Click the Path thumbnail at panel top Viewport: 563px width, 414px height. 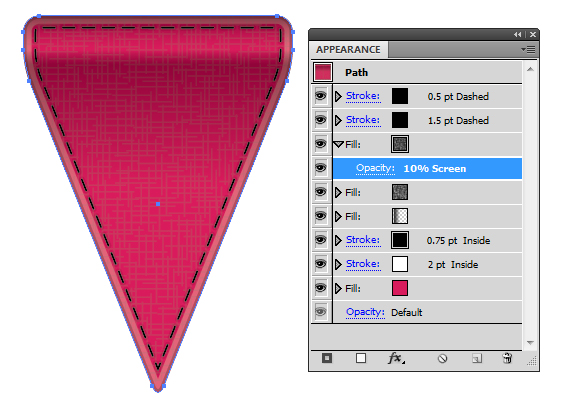click(322, 72)
